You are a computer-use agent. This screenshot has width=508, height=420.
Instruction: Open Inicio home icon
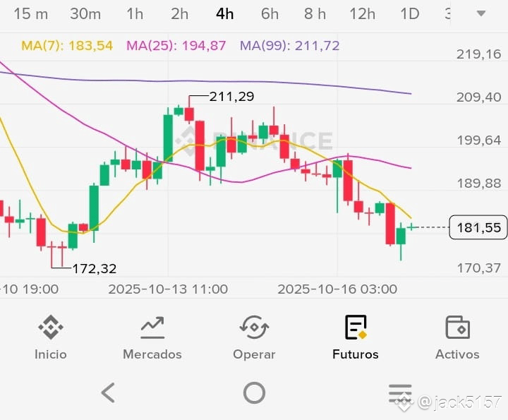pyautogui.click(x=51, y=328)
